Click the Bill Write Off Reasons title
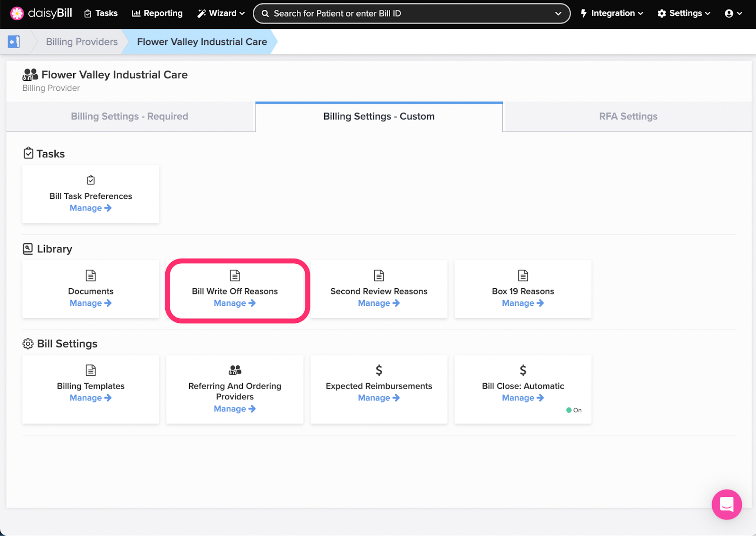This screenshot has width=756, height=536. 235,291
